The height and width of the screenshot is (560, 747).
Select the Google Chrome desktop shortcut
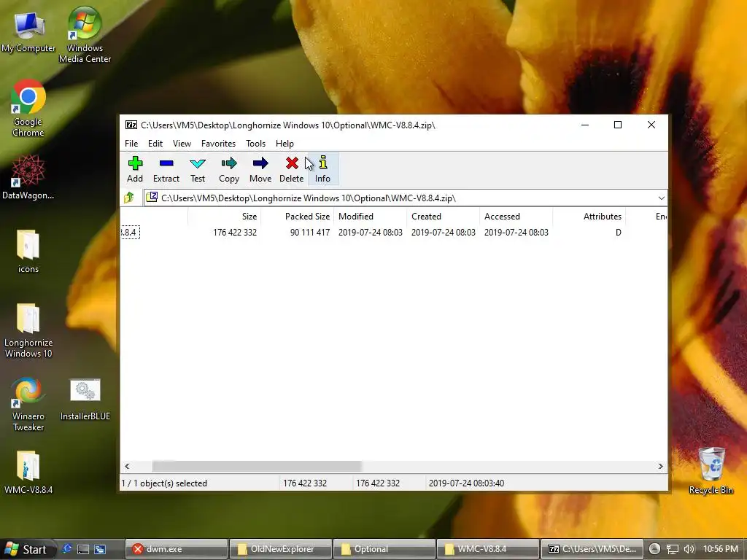coord(28,109)
